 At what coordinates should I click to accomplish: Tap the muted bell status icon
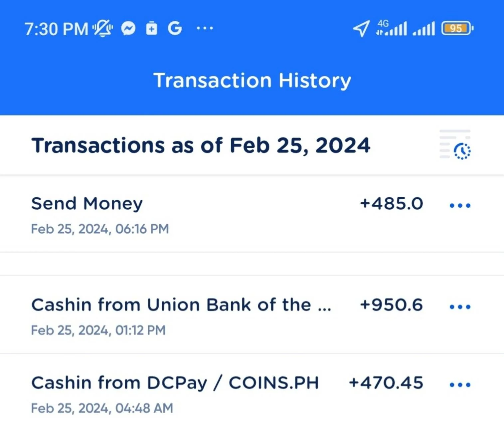coord(103,28)
